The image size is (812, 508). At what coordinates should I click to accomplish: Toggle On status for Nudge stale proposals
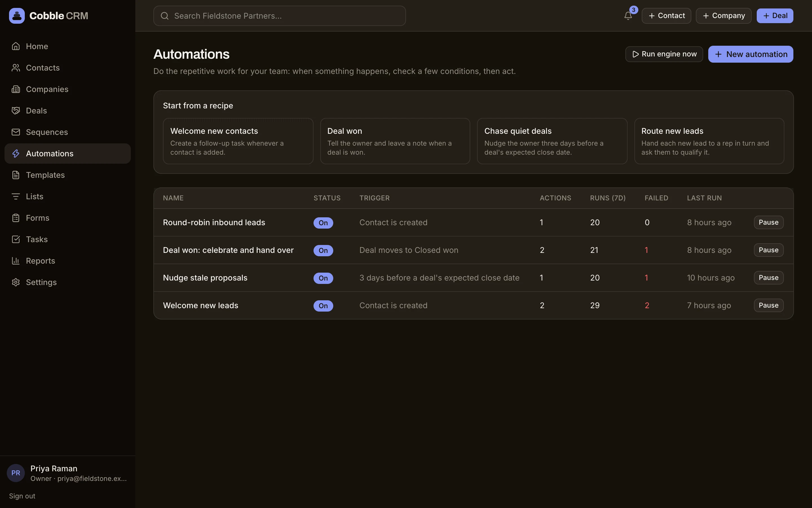[323, 278]
